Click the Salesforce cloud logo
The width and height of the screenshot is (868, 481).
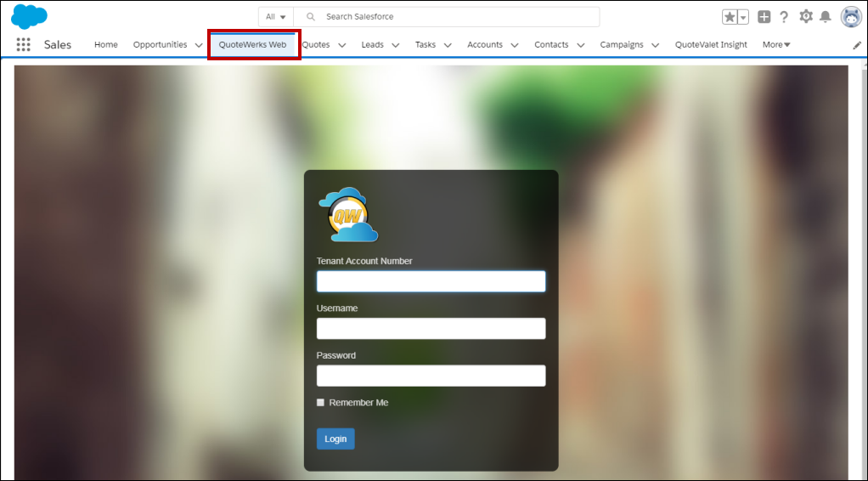[x=29, y=16]
